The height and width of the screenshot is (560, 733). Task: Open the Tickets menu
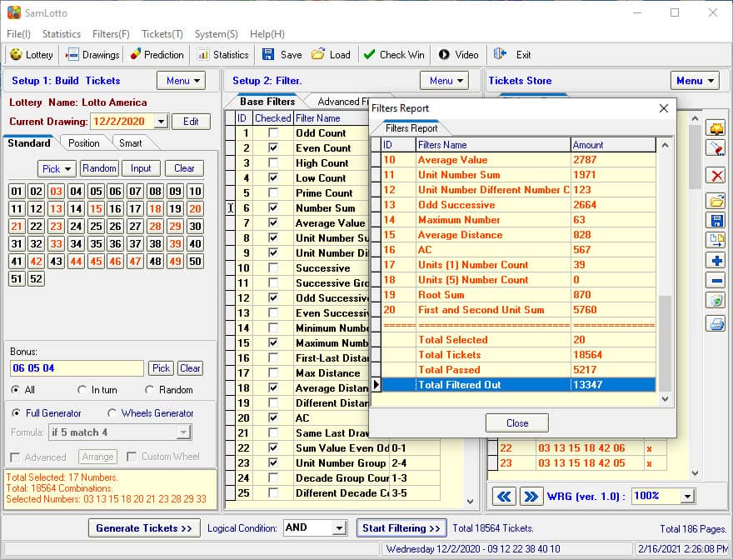click(x=162, y=33)
